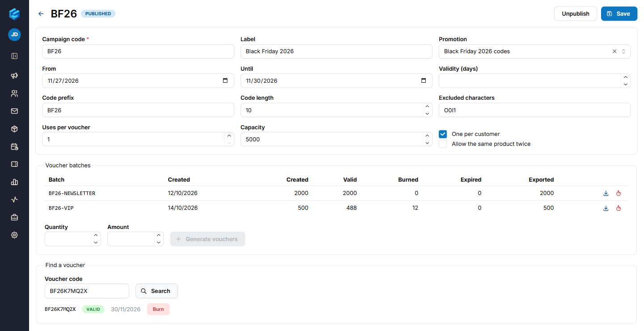Click the Voucher code search input
The height and width of the screenshot is (331, 644).
87,291
